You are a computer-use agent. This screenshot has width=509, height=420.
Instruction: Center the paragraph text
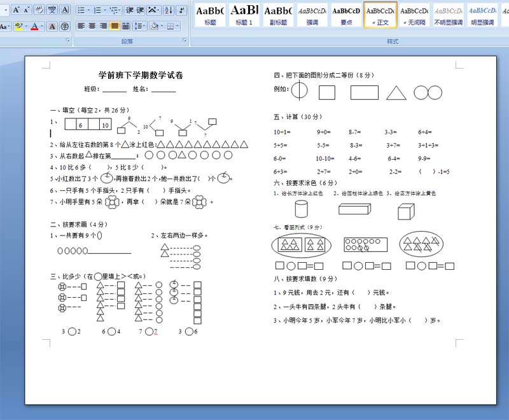(x=92, y=26)
